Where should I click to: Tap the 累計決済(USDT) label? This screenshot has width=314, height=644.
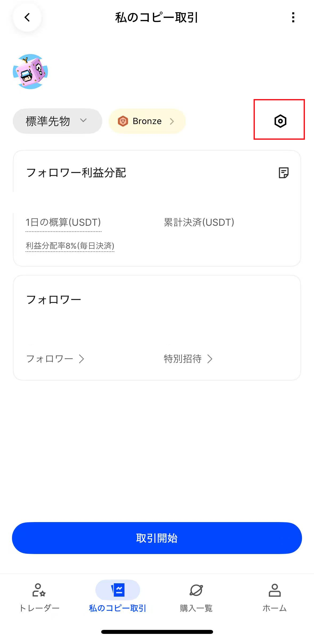[x=199, y=222]
